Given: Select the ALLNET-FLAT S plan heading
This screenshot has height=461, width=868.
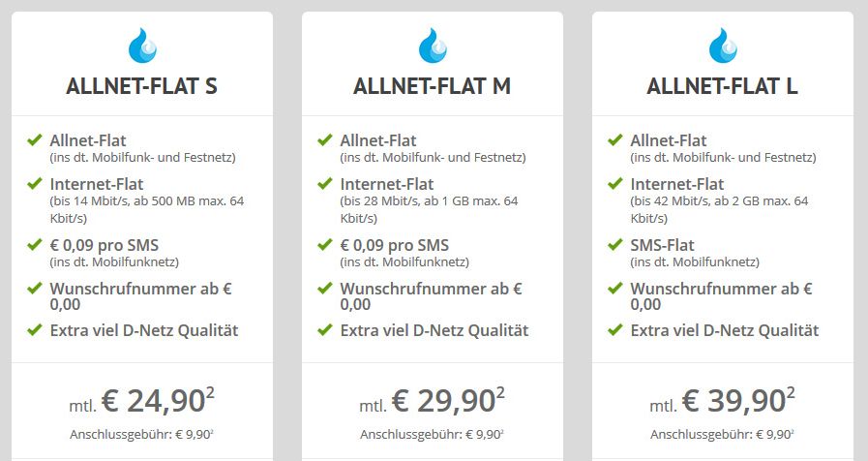Looking at the screenshot, I should (x=141, y=86).
